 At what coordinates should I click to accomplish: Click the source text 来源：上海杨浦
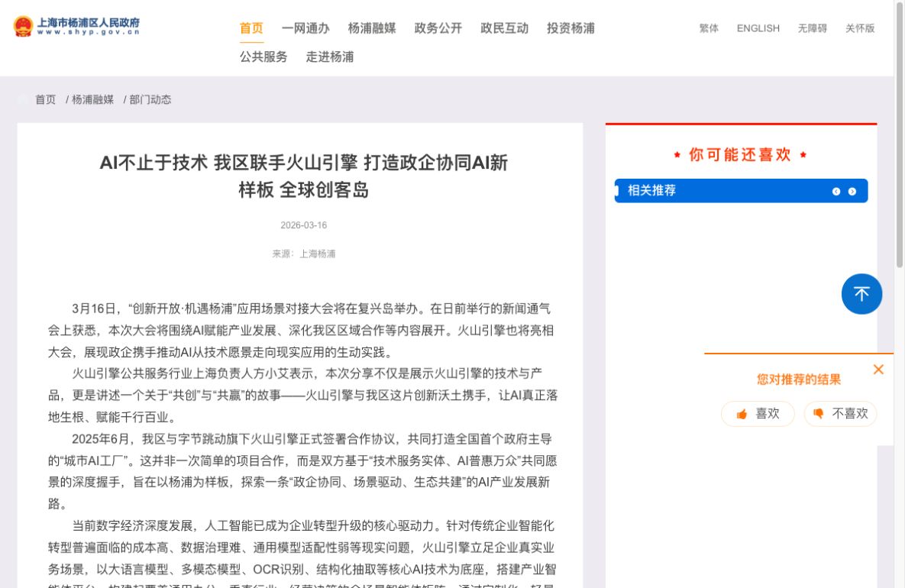(x=304, y=254)
